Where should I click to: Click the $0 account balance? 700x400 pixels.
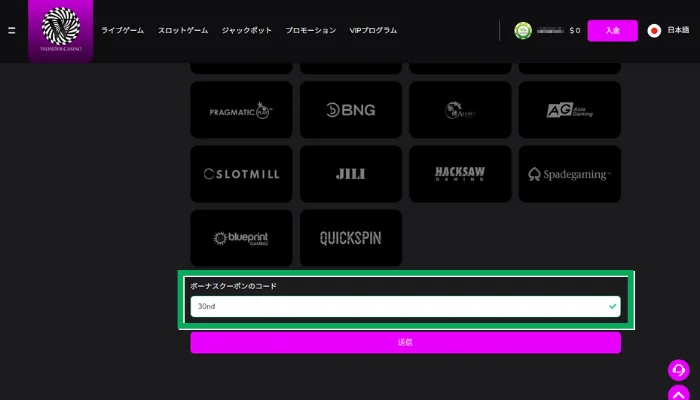(575, 31)
